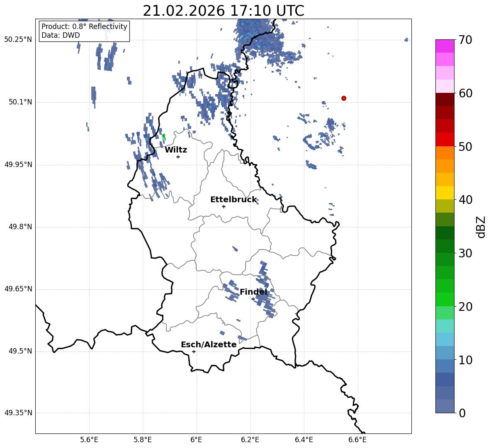Click the 49.8°N latitude label
The image size is (491, 448).
[x=20, y=227]
